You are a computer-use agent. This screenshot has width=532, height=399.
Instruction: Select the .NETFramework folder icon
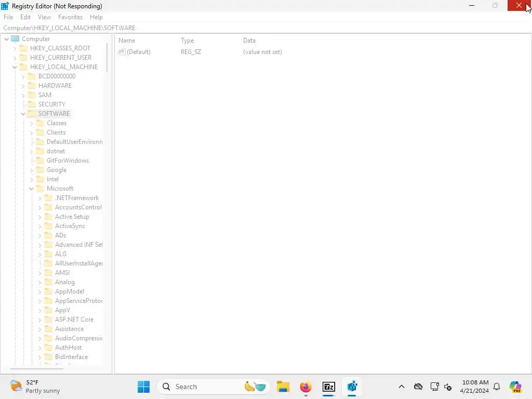coord(48,198)
